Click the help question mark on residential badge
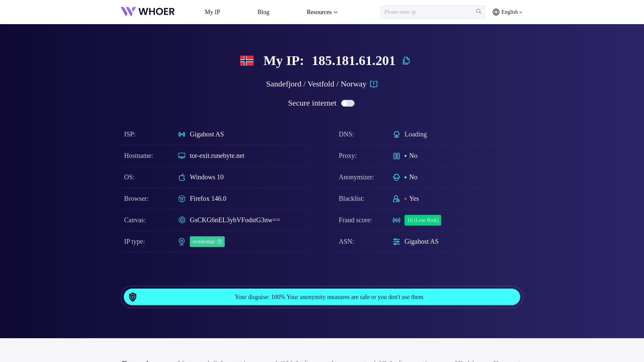Viewport: 644px width, 362px height. [219, 242]
